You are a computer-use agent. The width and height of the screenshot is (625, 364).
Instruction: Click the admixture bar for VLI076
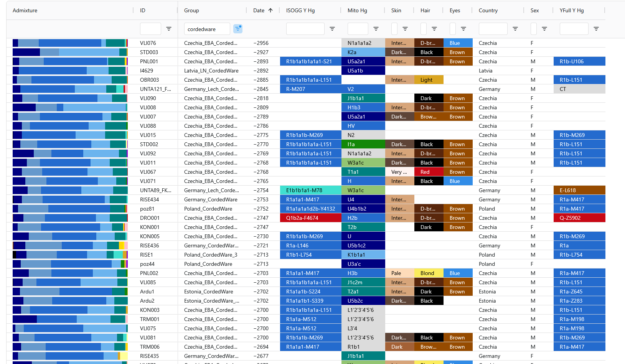[x=70, y=43]
